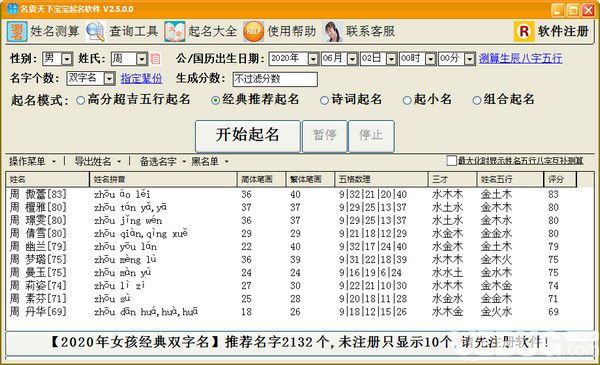Click the red R 软件注册 icon

click(524, 32)
